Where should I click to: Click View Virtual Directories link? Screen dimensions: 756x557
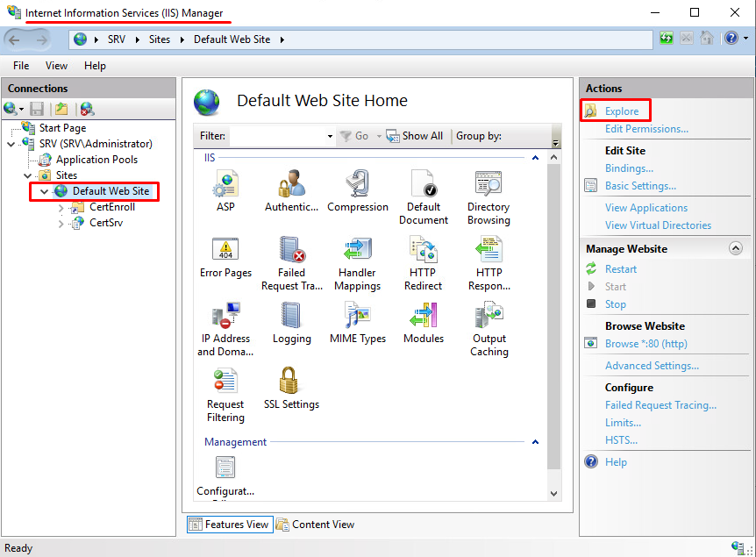(x=658, y=225)
